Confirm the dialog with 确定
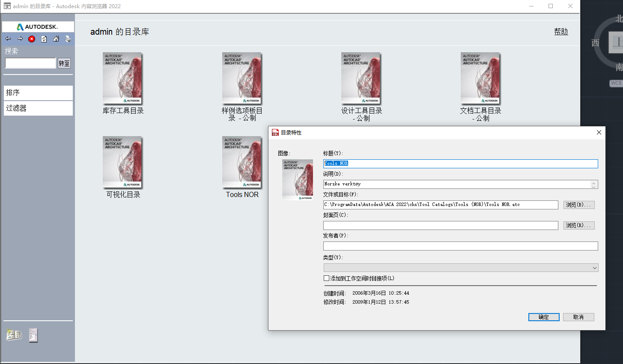This screenshot has width=623, height=364. [x=544, y=317]
